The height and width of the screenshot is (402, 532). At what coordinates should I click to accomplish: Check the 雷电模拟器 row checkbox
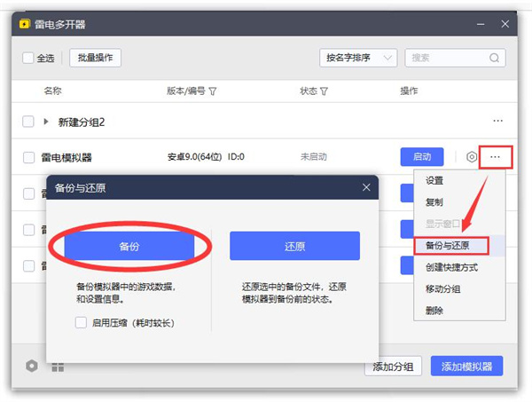pyautogui.click(x=28, y=158)
